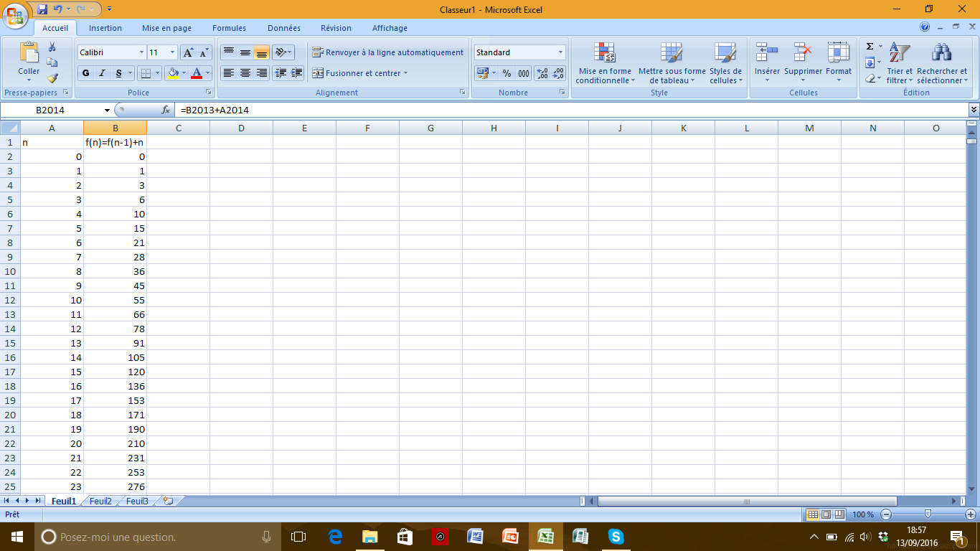Click the Office button logo
The image size is (980, 551).
pyautogui.click(x=15, y=16)
